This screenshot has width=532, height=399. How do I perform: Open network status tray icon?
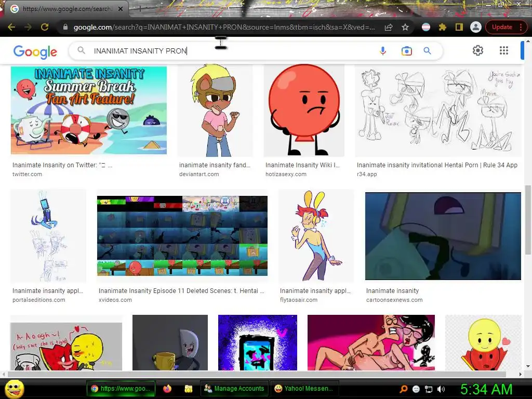pos(429,389)
